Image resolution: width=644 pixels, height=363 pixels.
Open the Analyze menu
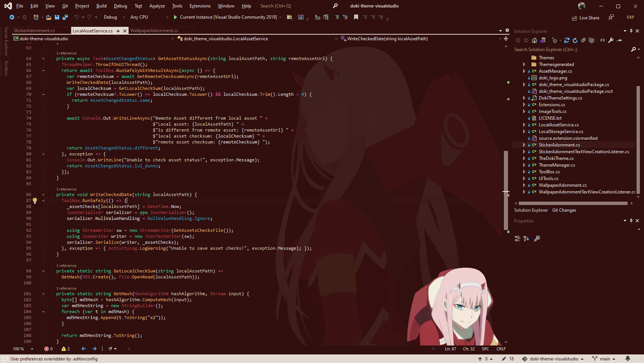157,6
